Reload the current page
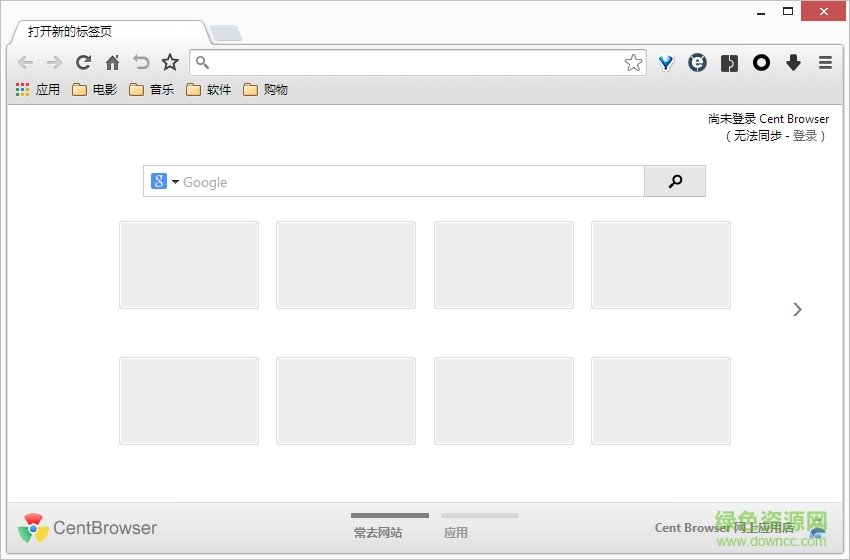Screen dimensions: 850x560 [x=83, y=62]
